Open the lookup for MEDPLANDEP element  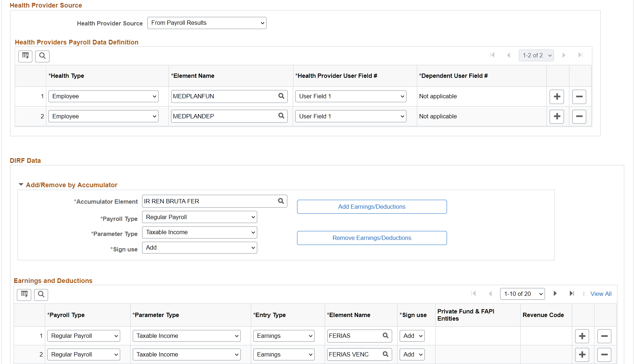pyautogui.click(x=281, y=116)
